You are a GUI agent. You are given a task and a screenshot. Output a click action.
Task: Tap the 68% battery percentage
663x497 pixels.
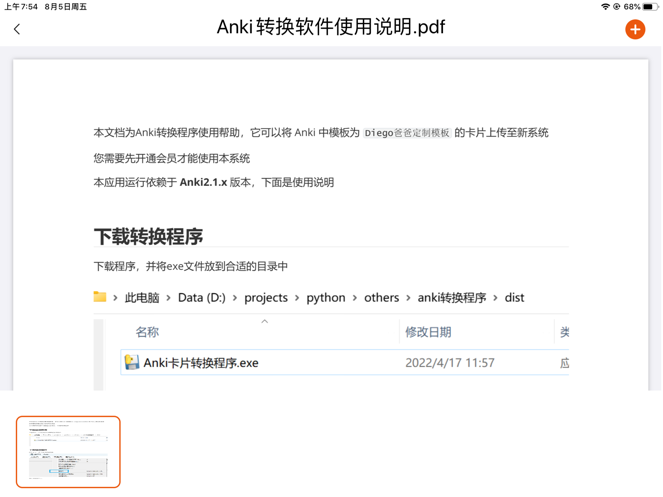click(x=632, y=7)
